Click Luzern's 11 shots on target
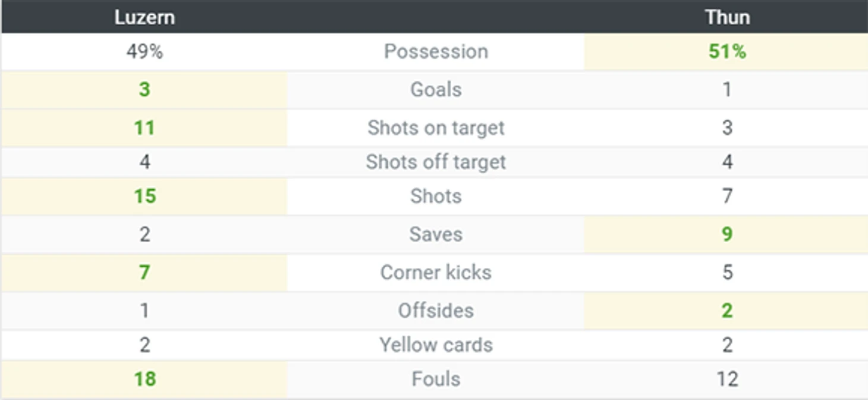The image size is (868, 400). (x=144, y=128)
